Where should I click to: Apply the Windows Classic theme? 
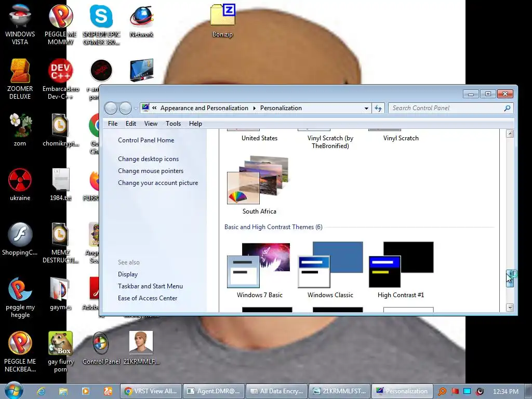click(x=330, y=270)
